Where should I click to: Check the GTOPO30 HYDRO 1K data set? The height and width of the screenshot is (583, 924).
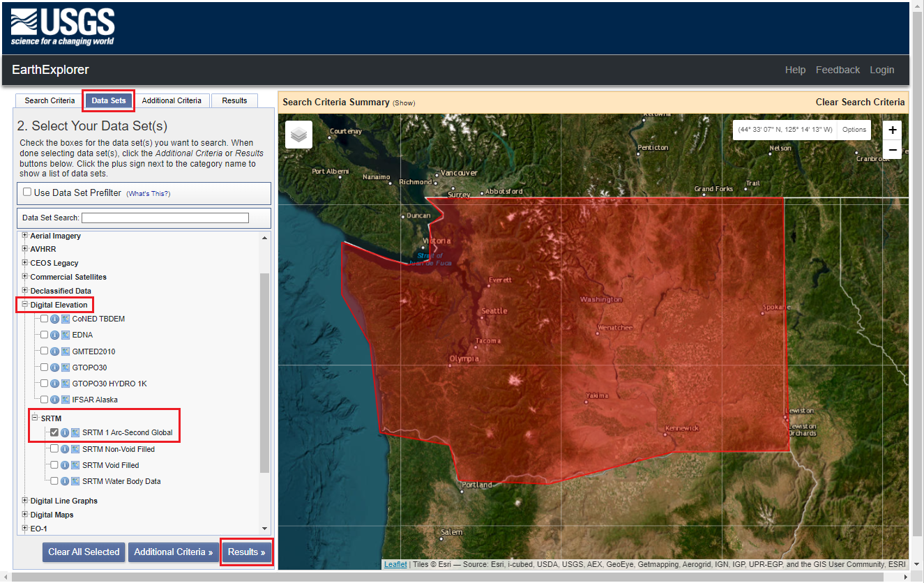pyautogui.click(x=45, y=384)
